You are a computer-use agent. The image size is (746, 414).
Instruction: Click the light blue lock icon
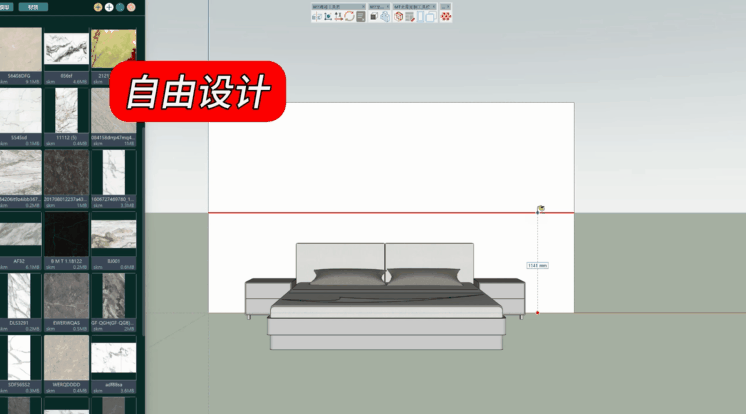click(385, 16)
